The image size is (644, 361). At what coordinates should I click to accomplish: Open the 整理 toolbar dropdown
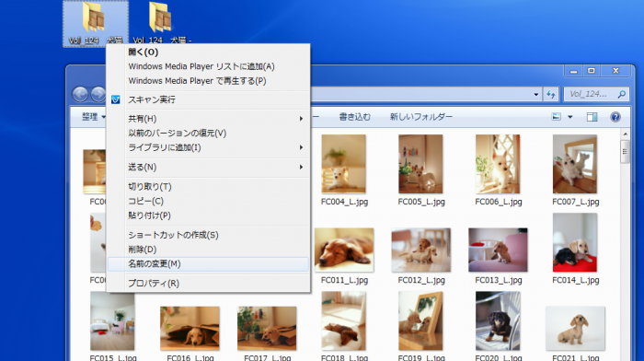pos(93,117)
